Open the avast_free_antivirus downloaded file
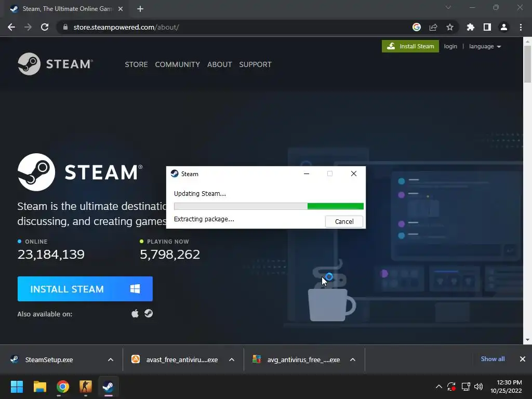Screen dimensions: 532x399 [175, 360]
